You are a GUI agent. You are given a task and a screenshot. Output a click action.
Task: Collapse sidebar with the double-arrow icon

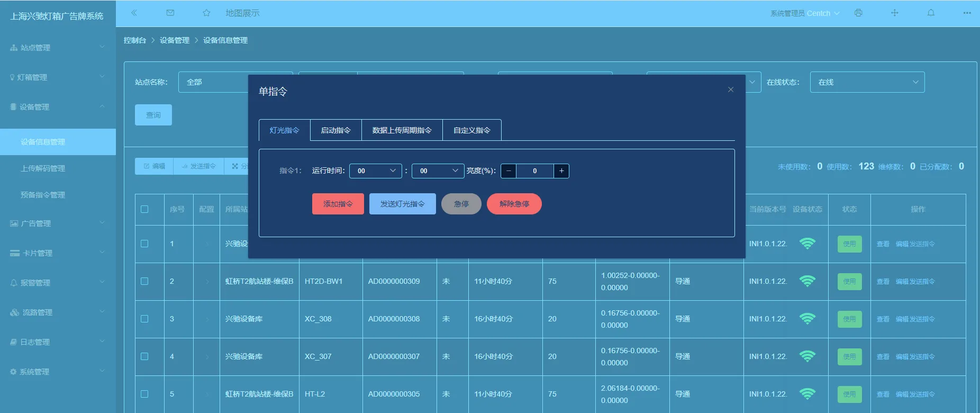click(x=134, y=13)
